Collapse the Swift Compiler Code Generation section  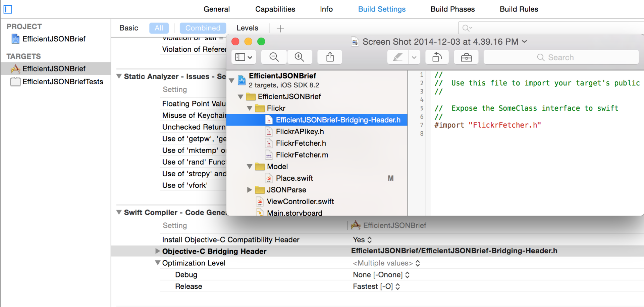point(119,212)
